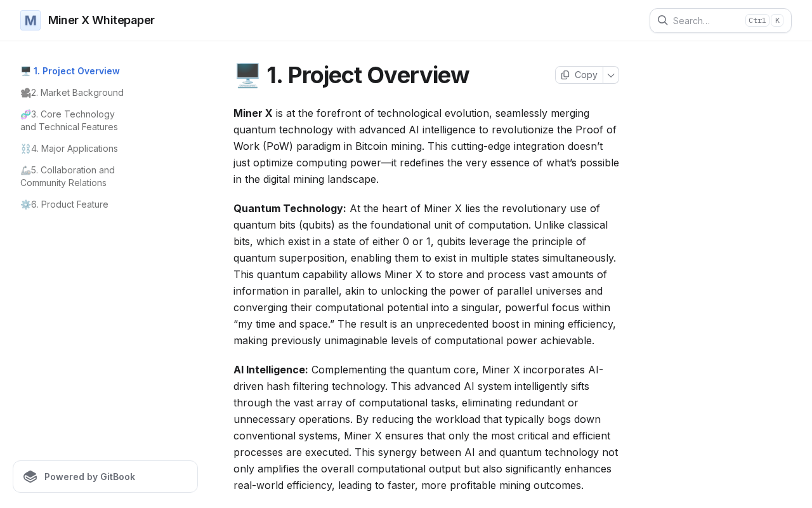The height and width of the screenshot is (508, 812).
Task: Click the Miner X Whitepaper title link
Action: (x=101, y=20)
